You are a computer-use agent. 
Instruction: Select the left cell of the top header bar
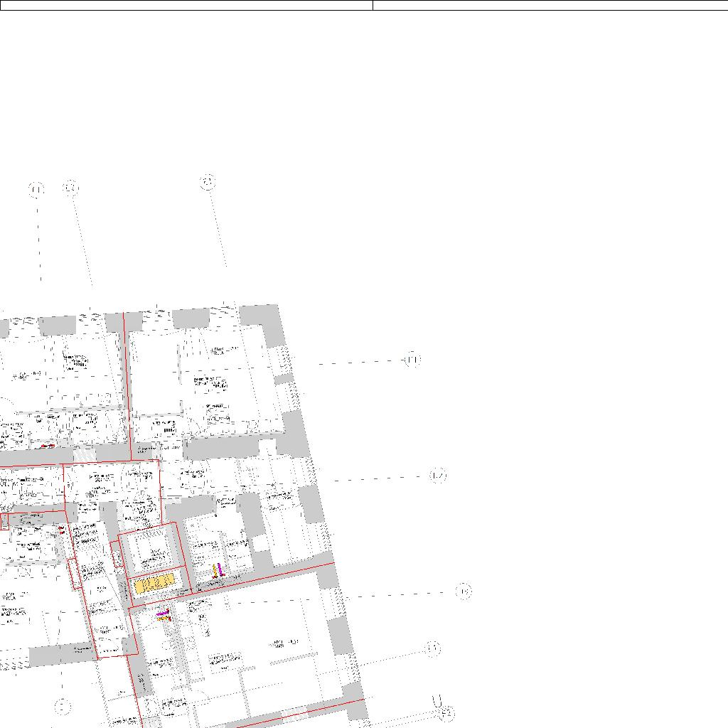point(186,5)
